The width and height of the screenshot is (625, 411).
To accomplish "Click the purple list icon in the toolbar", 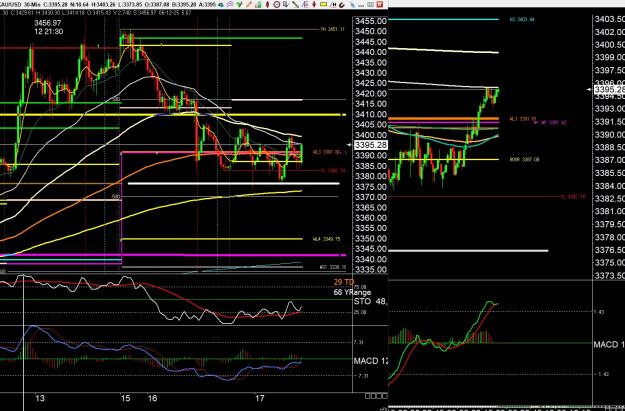I will [x=305, y=4].
